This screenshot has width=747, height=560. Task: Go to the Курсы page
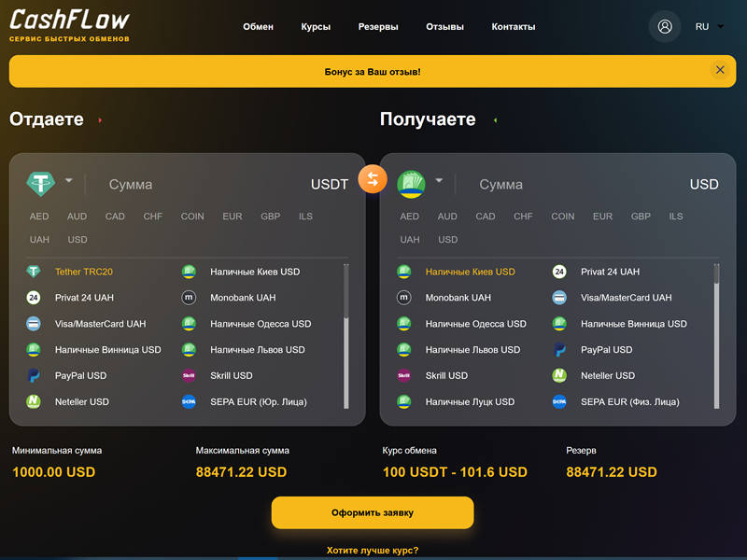(x=316, y=27)
